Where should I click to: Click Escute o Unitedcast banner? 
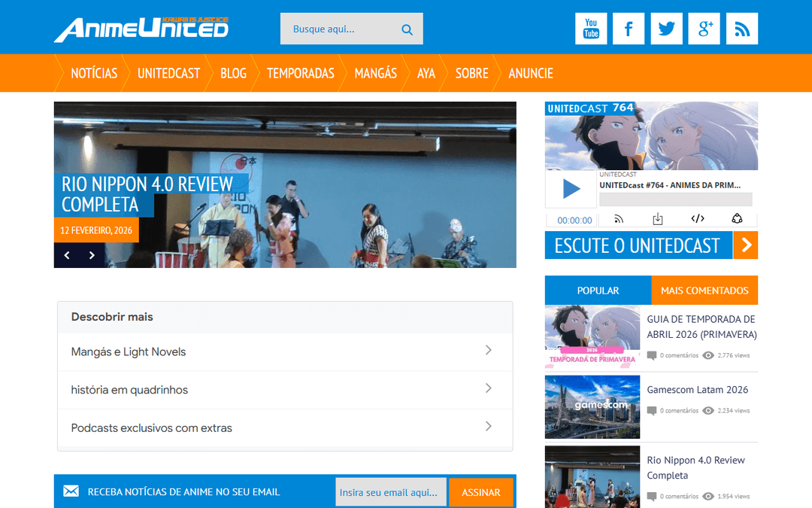[x=639, y=245]
